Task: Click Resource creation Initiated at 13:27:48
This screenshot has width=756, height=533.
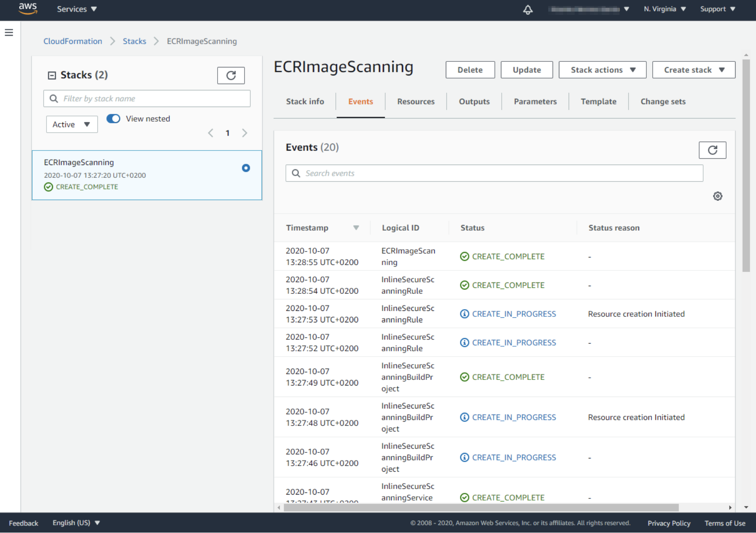Action: coord(636,417)
